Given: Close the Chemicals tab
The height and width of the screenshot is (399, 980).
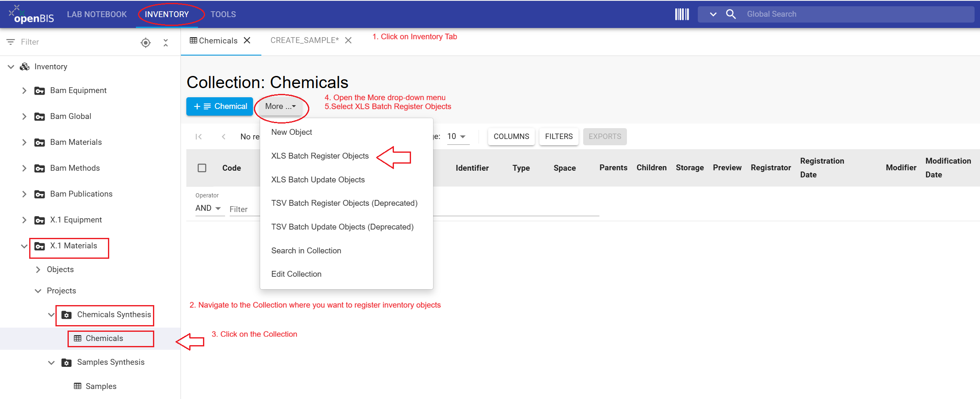Looking at the screenshot, I should [x=247, y=40].
